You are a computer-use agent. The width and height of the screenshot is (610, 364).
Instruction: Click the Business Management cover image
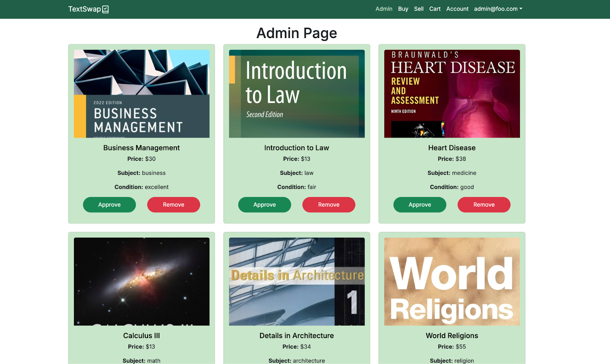[x=141, y=94]
